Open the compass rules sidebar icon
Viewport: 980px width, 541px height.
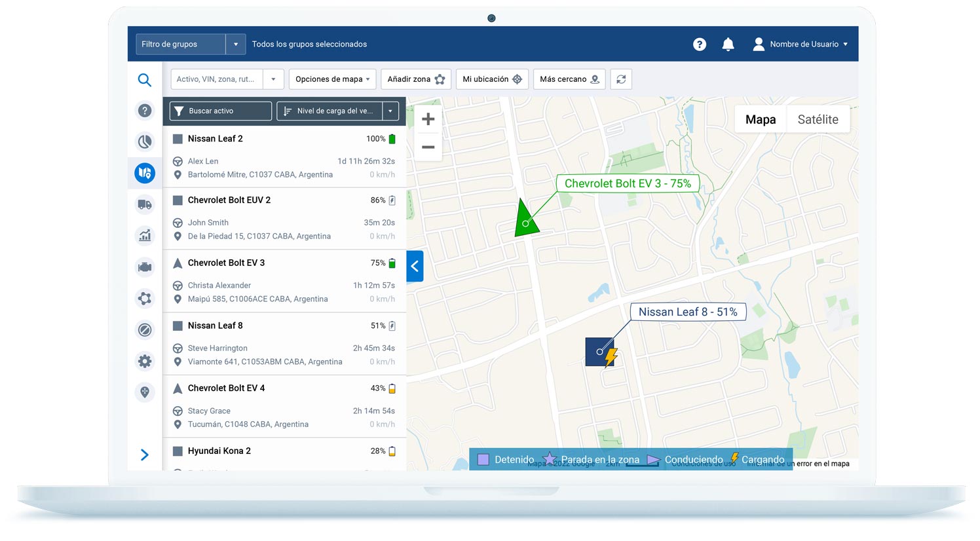(x=145, y=329)
